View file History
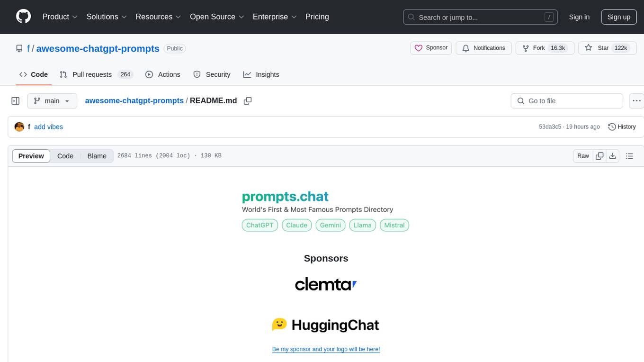This screenshot has width=644, height=362. coord(622,127)
